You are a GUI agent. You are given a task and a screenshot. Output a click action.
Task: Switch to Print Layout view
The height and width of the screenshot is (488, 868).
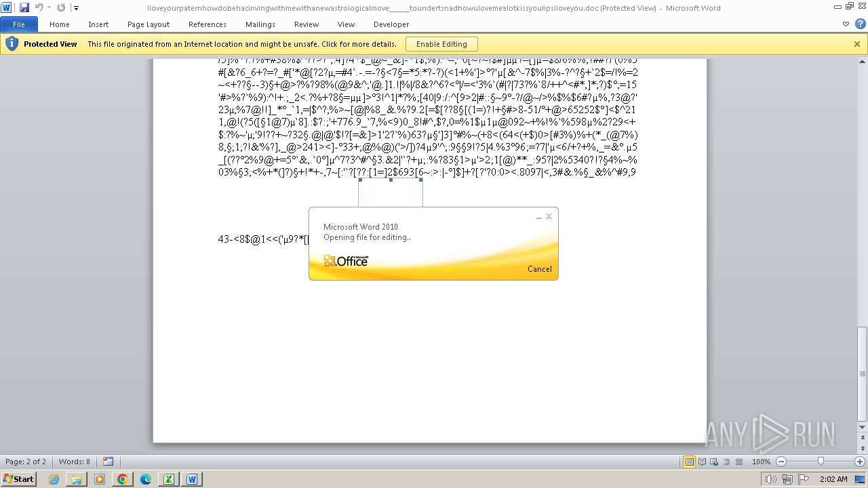coord(690,462)
